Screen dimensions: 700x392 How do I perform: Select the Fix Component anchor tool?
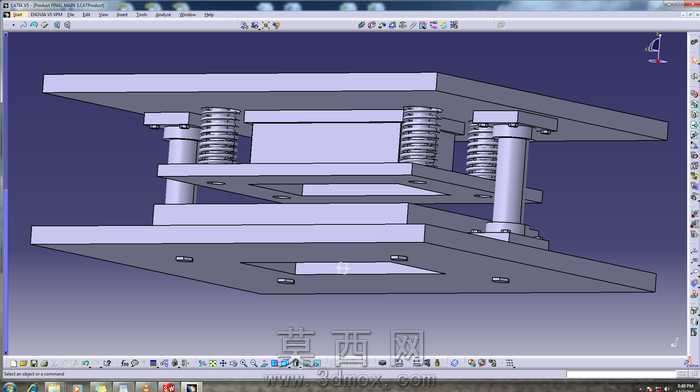[x=402, y=25]
